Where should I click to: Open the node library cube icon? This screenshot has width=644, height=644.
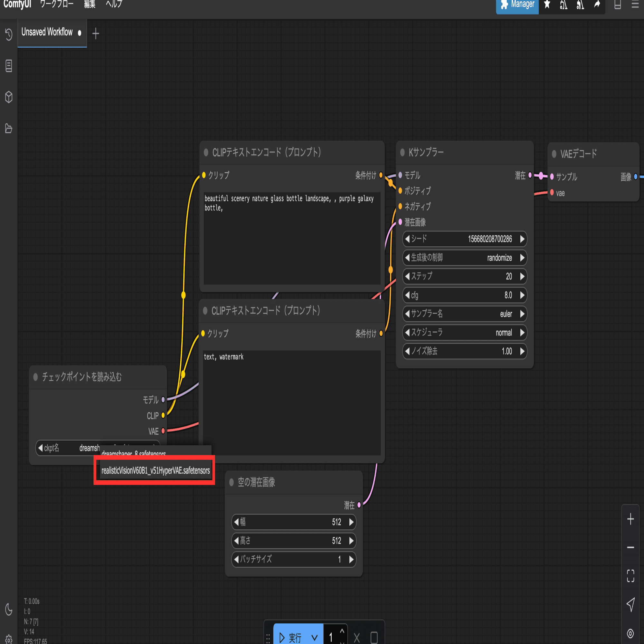click(9, 97)
